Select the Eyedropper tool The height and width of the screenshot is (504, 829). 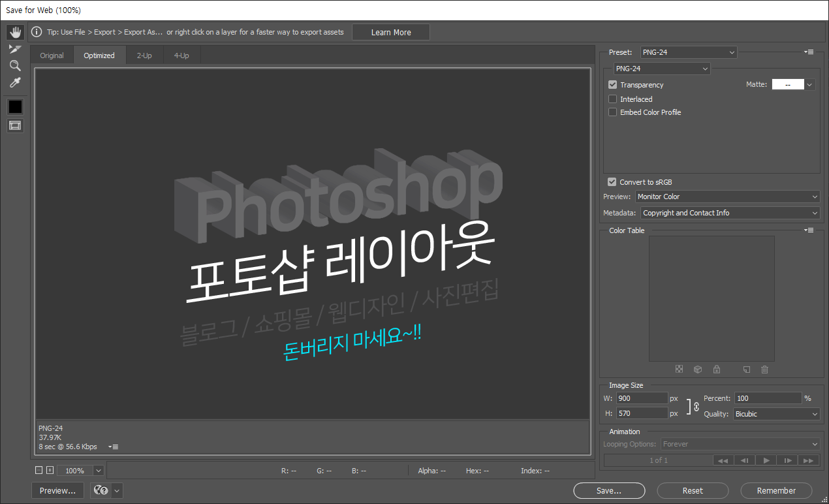15,82
